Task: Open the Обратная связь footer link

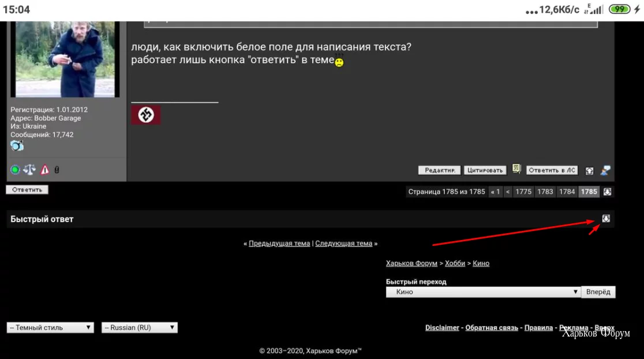Action: [492, 328]
